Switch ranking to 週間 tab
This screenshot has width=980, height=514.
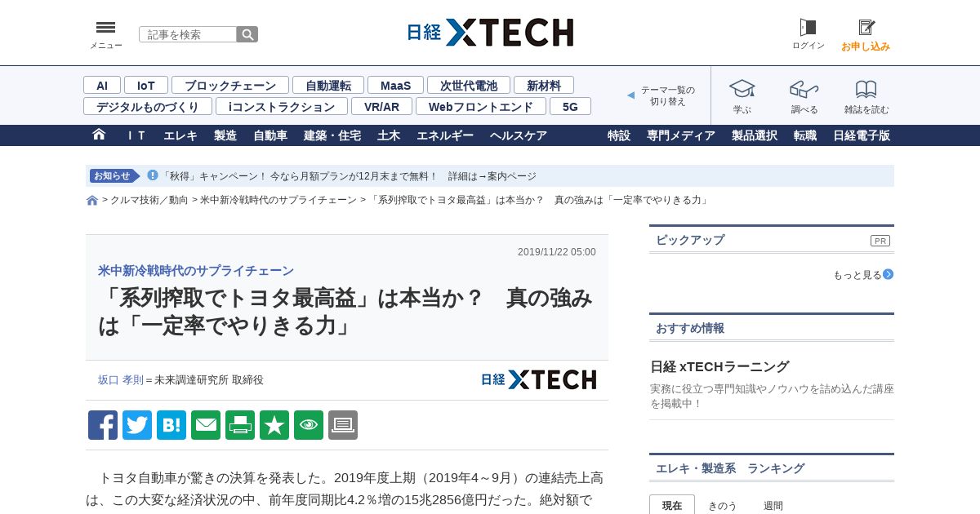(x=773, y=505)
